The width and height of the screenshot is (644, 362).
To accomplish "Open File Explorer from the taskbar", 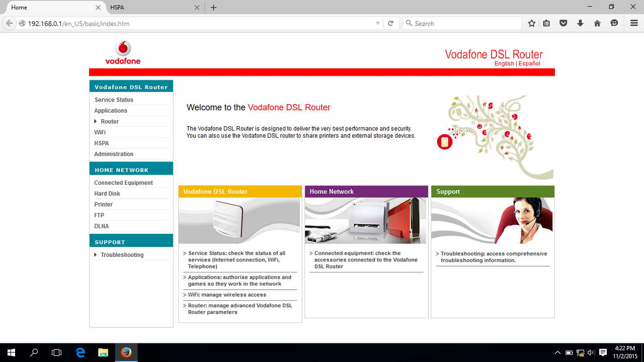I will tap(103, 352).
